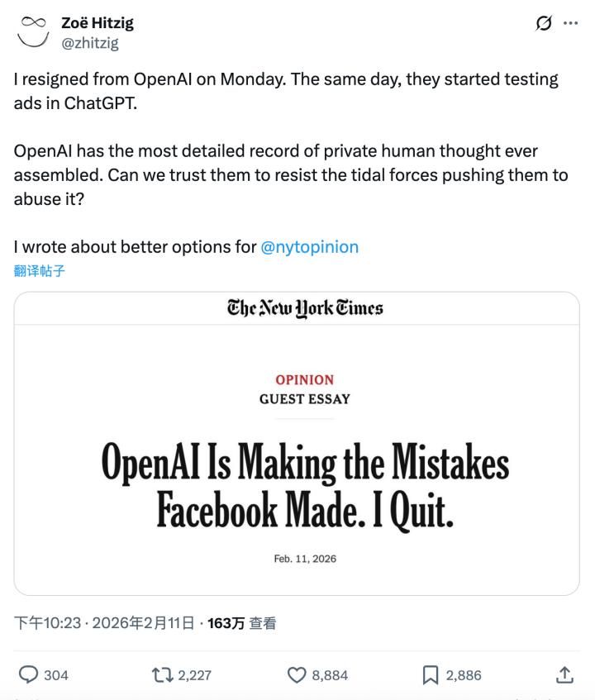This screenshot has width=595, height=700.
Task: Click the reply comment icon
Action: pos(28,675)
